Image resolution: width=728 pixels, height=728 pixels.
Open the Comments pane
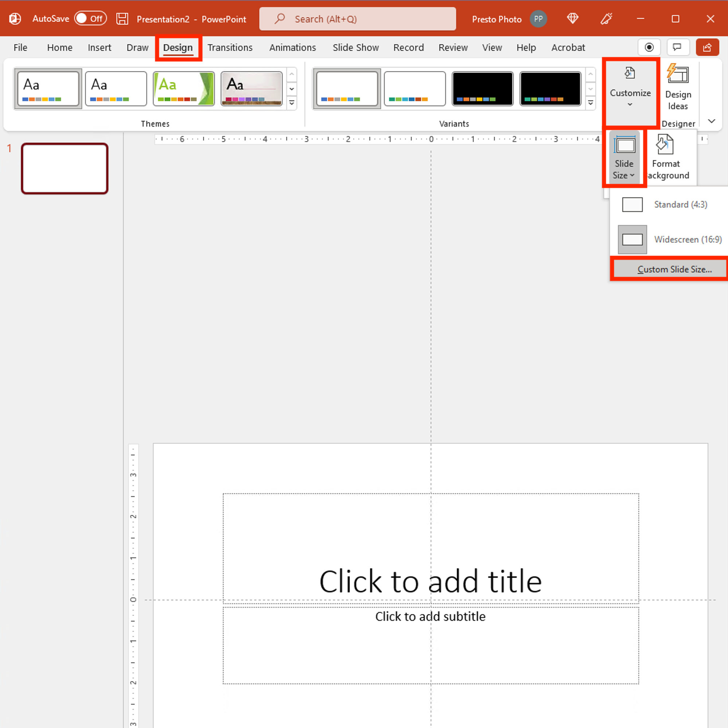click(x=677, y=47)
